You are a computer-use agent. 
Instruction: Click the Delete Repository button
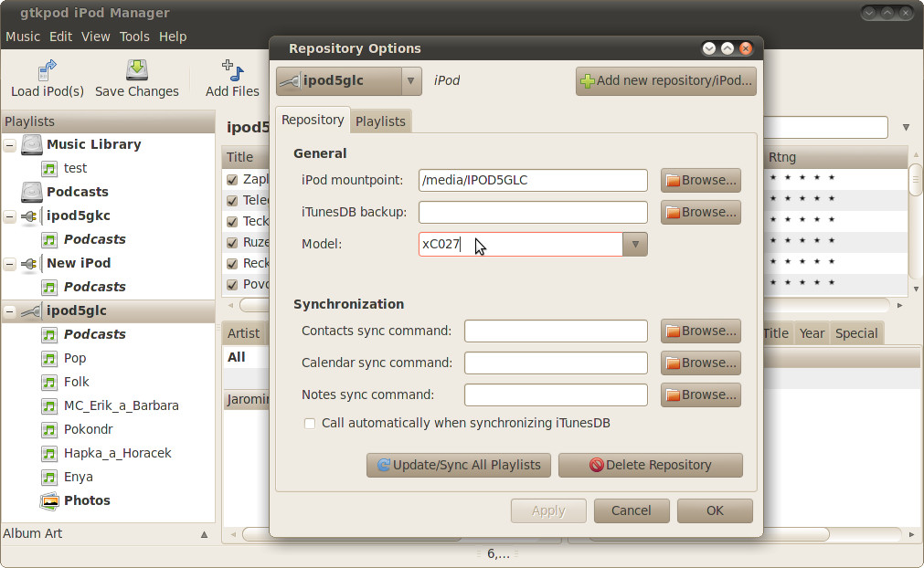[651, 465]
